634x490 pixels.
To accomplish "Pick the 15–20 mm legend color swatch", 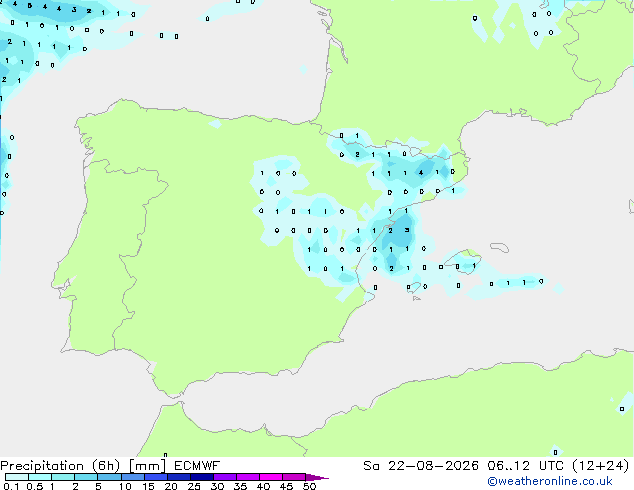I will pos(156,477).
